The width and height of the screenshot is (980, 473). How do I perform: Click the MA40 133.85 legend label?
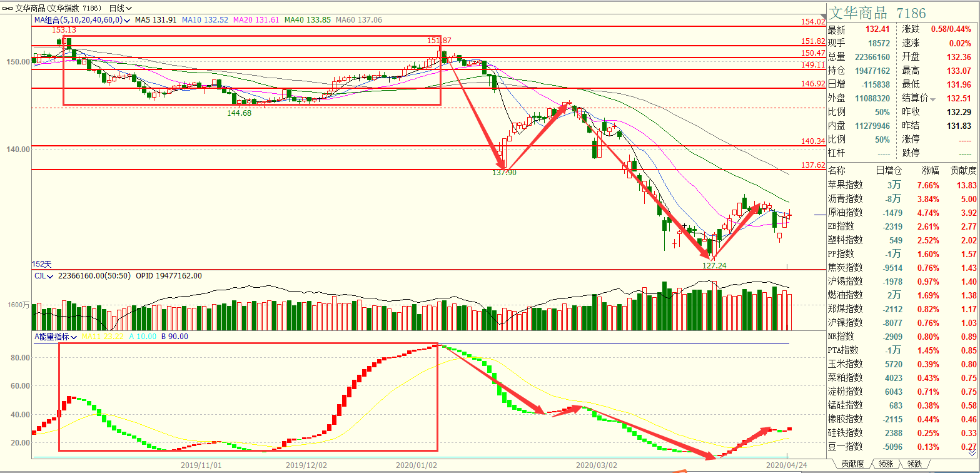[308, 20]
